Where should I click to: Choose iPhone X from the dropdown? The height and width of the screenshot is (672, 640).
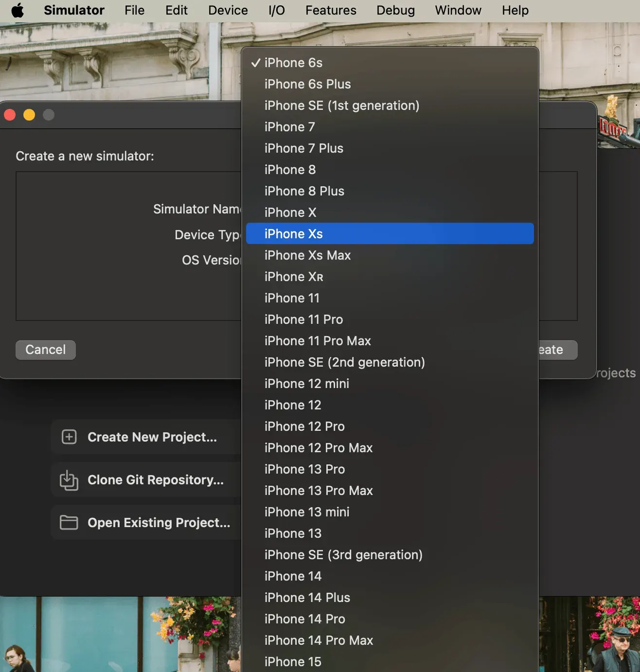click(390, 212)
